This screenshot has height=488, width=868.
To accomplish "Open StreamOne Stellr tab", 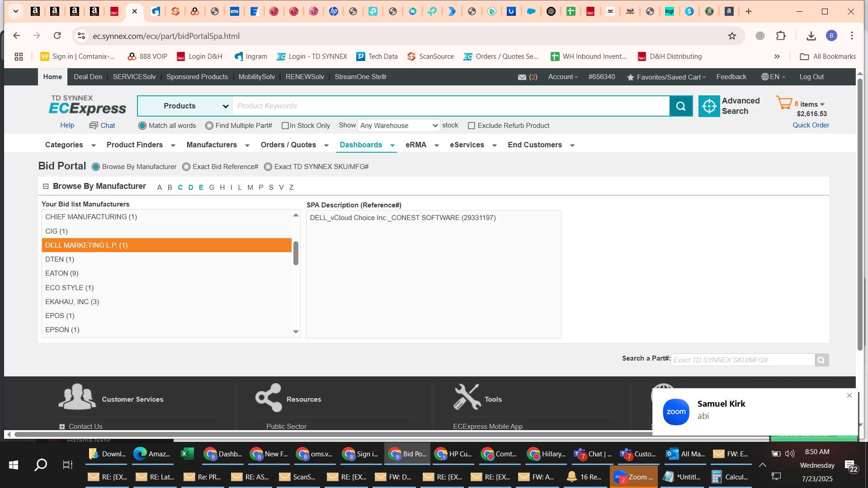I will coord(361,77).
